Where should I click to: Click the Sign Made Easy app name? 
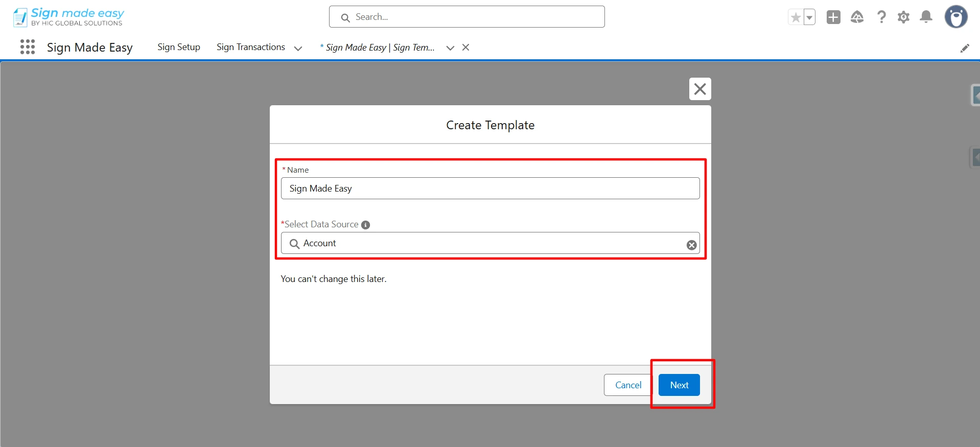pyautogui.click(x=90, y=48)
